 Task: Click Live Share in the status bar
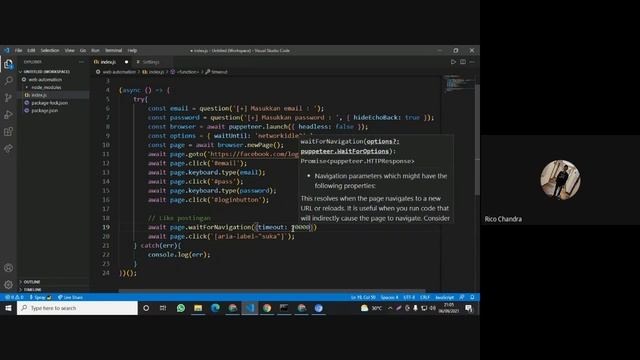(x=70, y=297)
